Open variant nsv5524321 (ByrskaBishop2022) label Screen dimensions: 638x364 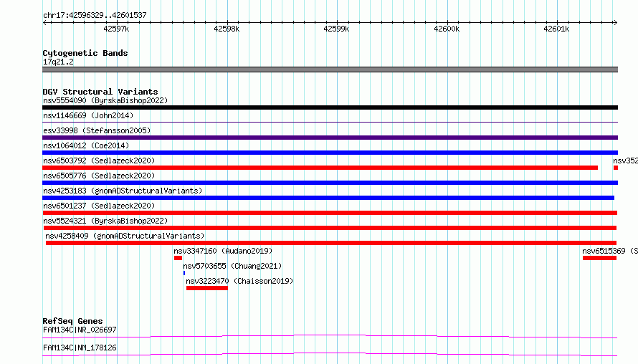coord(105,221)
